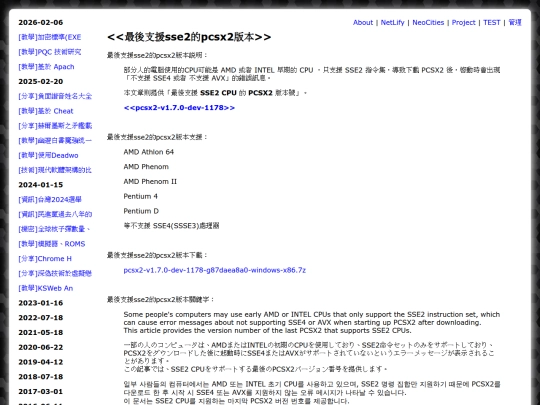The height and width of the screenshot is (405, 540).
Task: Open sidebar article containing '(EXE'
Action: click(x=50, y=37)
